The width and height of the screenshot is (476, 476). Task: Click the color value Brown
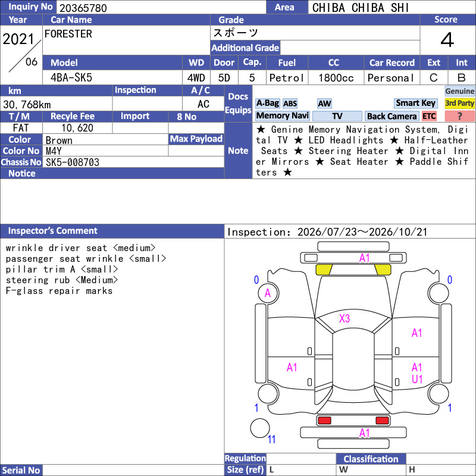pyautogui.click(x=59, y=140)
